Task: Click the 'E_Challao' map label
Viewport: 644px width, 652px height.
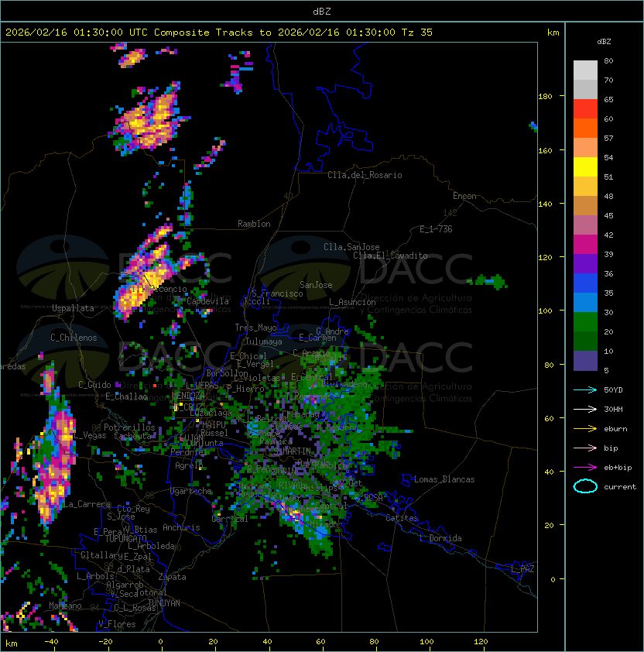Action: point(126,396)
